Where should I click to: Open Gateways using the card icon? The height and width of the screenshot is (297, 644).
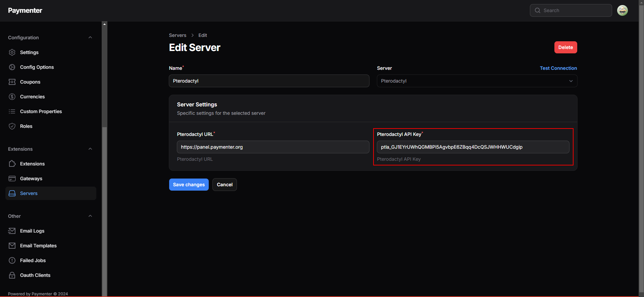pyautogui.click(x=12, y=179)
